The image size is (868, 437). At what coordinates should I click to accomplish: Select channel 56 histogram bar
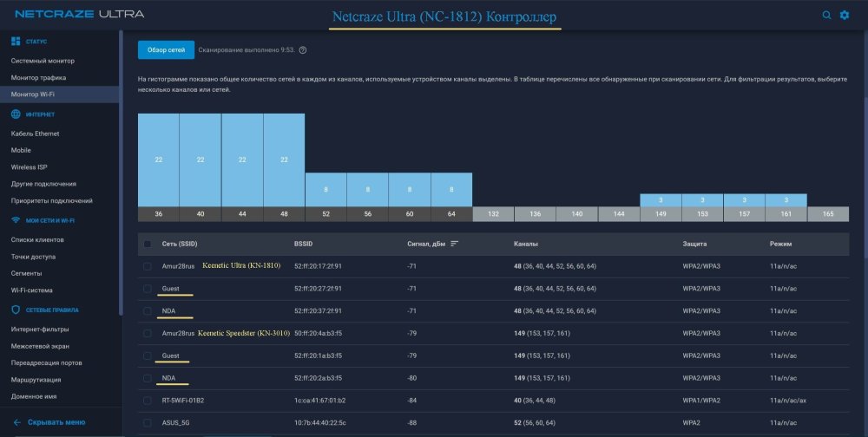pyautogui.click(x=367, y=190)
